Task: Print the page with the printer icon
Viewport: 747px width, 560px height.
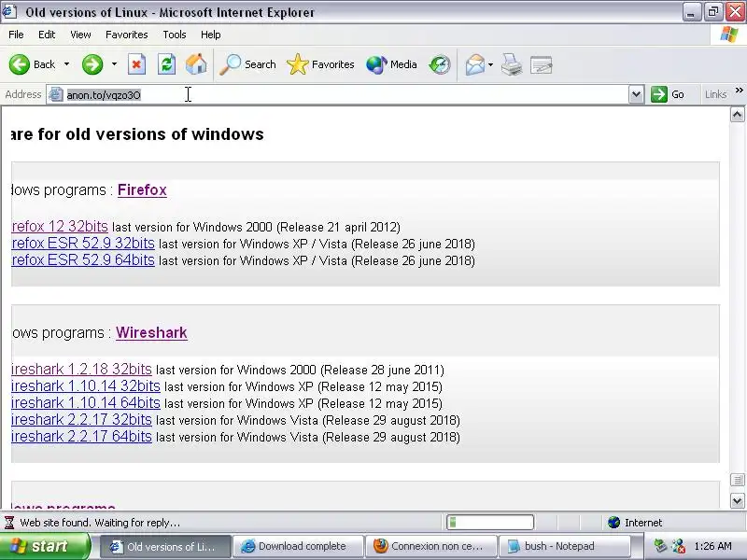Action: 512,64
